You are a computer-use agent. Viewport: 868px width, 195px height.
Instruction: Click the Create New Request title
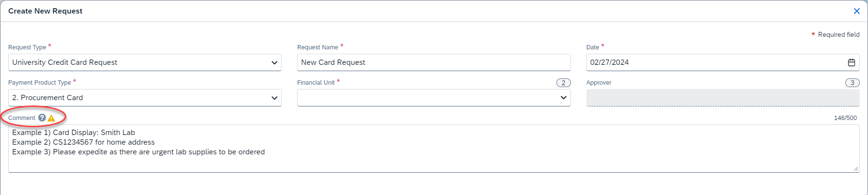pos(45,11)
